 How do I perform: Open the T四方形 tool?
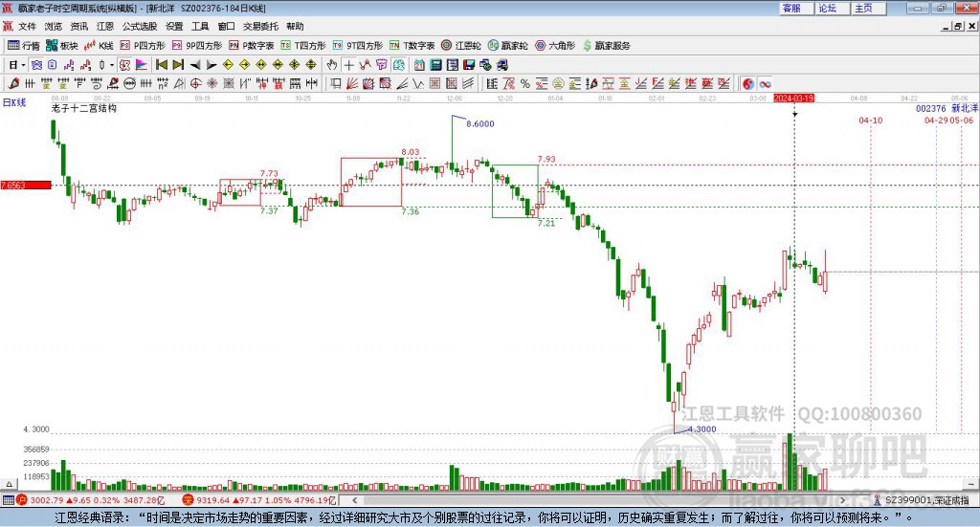click(303, 46)
